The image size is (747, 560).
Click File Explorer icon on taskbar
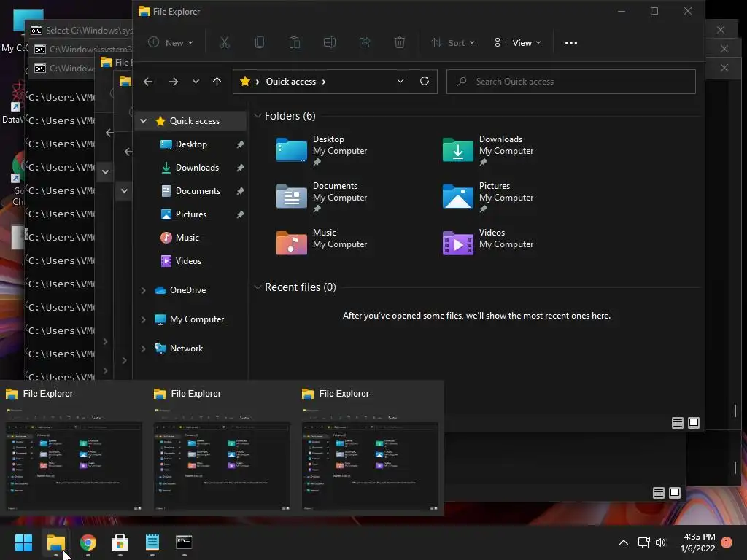(x=56, y=542)
